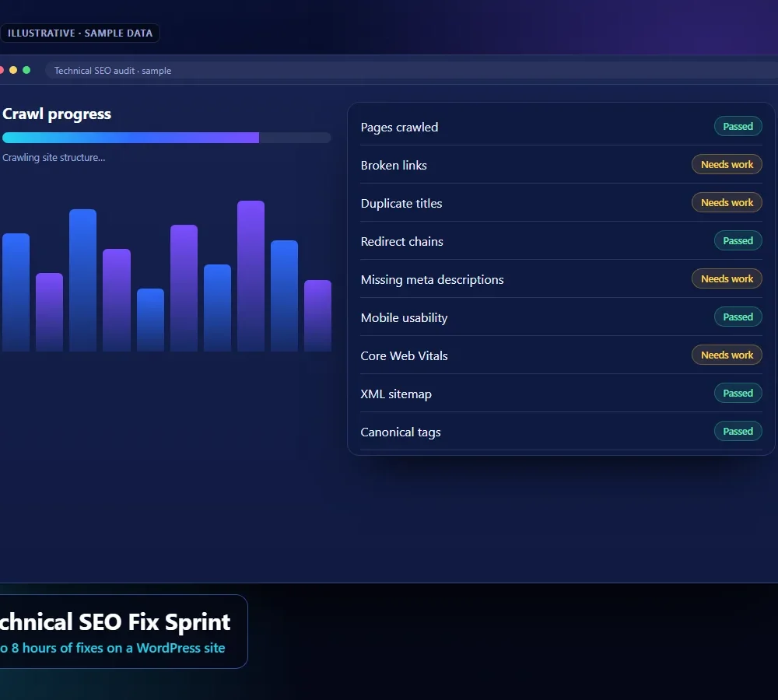Select the 'Canonical tags' row label
This screenshot has height=700, width=778.
[401, 432]
